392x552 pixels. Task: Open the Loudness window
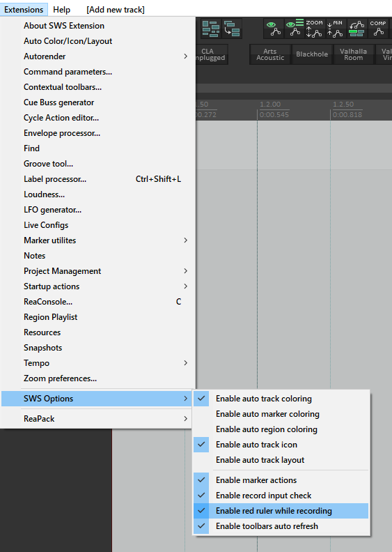[97, 194]
